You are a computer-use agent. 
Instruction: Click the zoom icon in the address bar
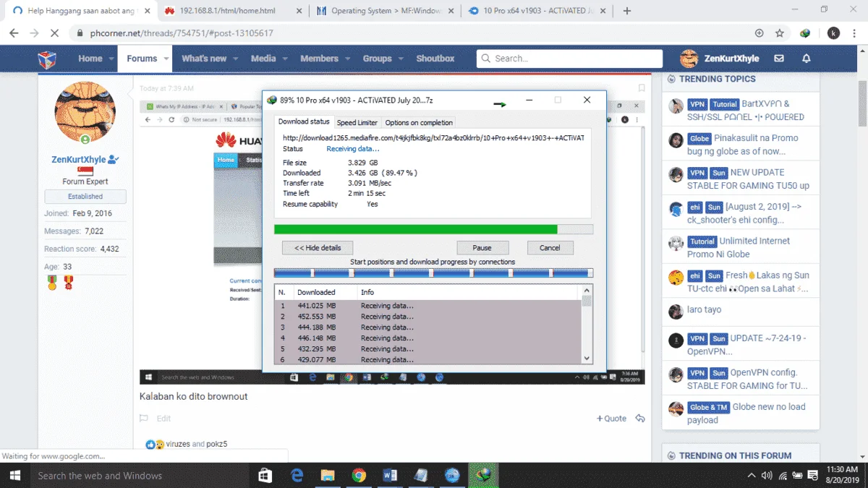(x=759, y=33)
